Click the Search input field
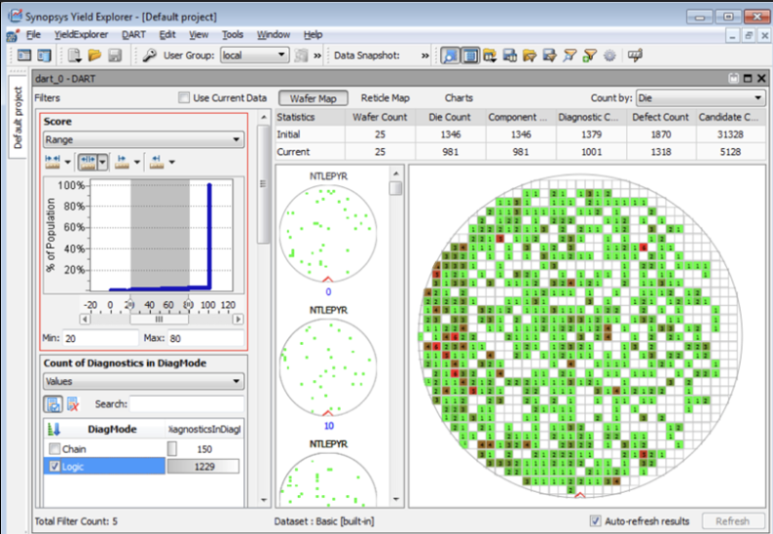Screen dimensions: 773x534 187,404
